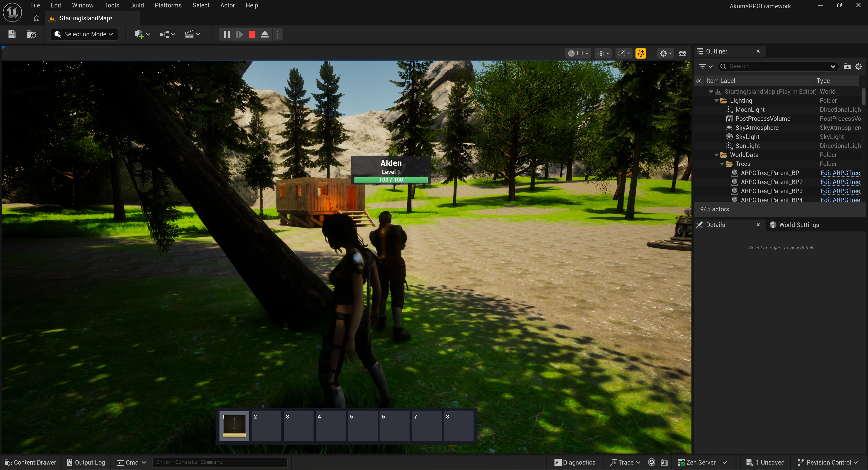Toggle the yellow realtime viewport effects button
The image size is (868, 470).
point(641,53)
